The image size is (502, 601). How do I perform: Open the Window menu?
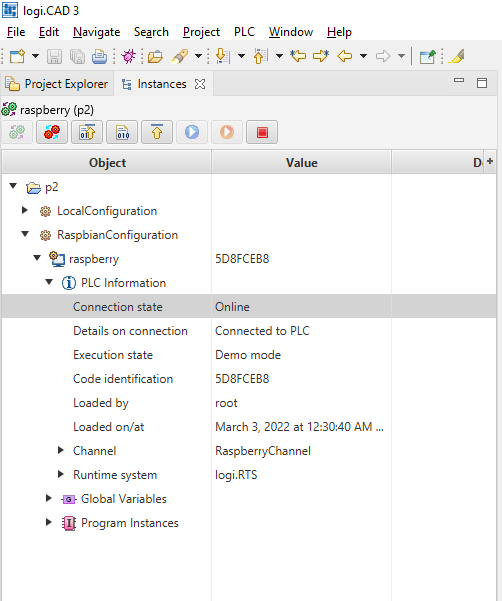click(291, 32)
